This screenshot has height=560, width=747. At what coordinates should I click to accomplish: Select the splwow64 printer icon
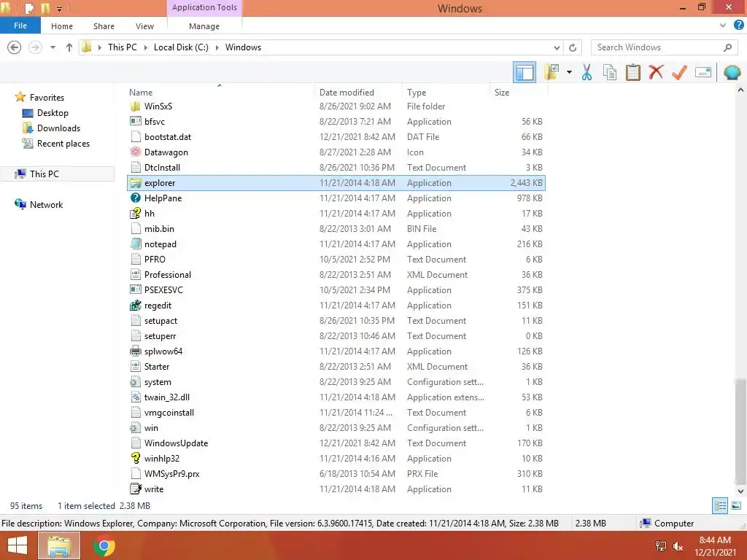(x=136, y=351)
